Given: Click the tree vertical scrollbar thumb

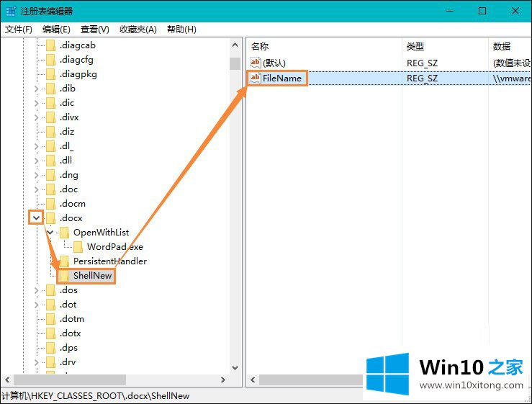Looking at the screenshot, I should 235,63.
